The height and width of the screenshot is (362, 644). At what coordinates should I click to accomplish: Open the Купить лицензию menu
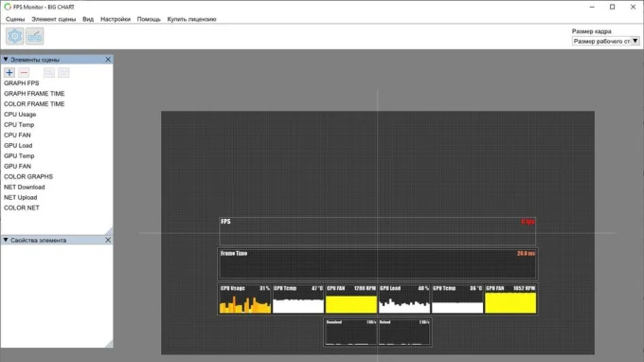191,19
